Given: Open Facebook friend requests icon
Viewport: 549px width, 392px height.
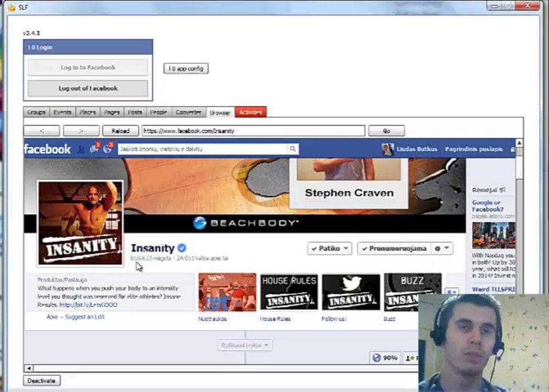Looking at the screenshot, I should 81,150.
